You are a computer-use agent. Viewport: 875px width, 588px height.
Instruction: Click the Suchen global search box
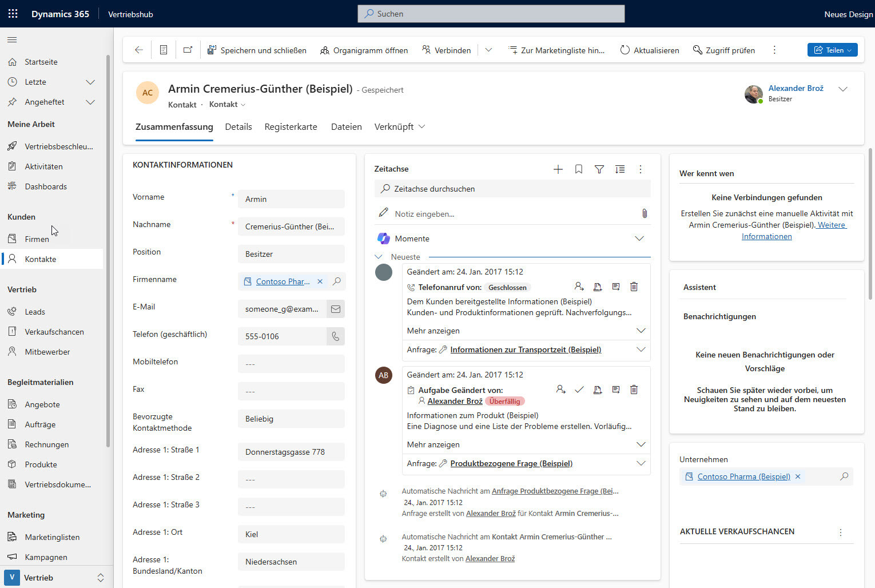[491, 14]
